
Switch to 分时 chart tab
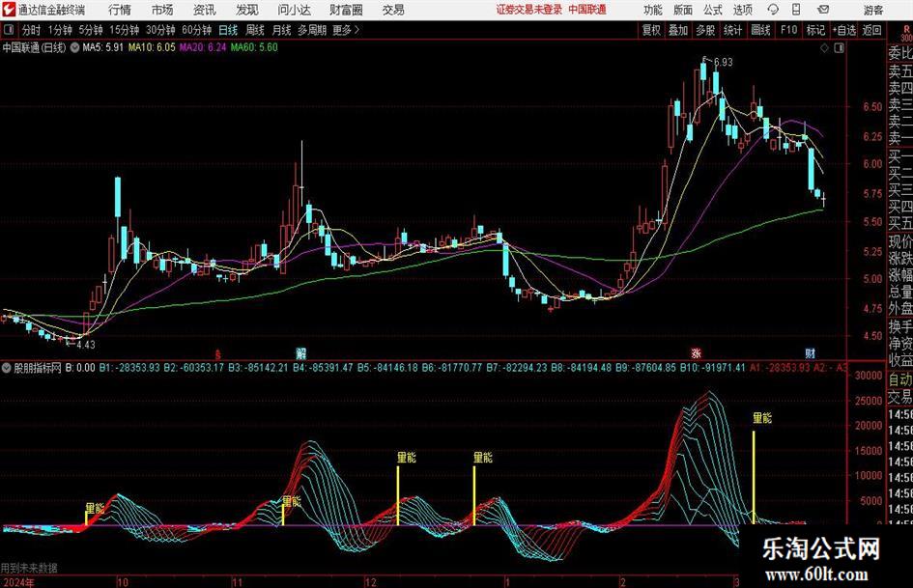pos(32,30)
